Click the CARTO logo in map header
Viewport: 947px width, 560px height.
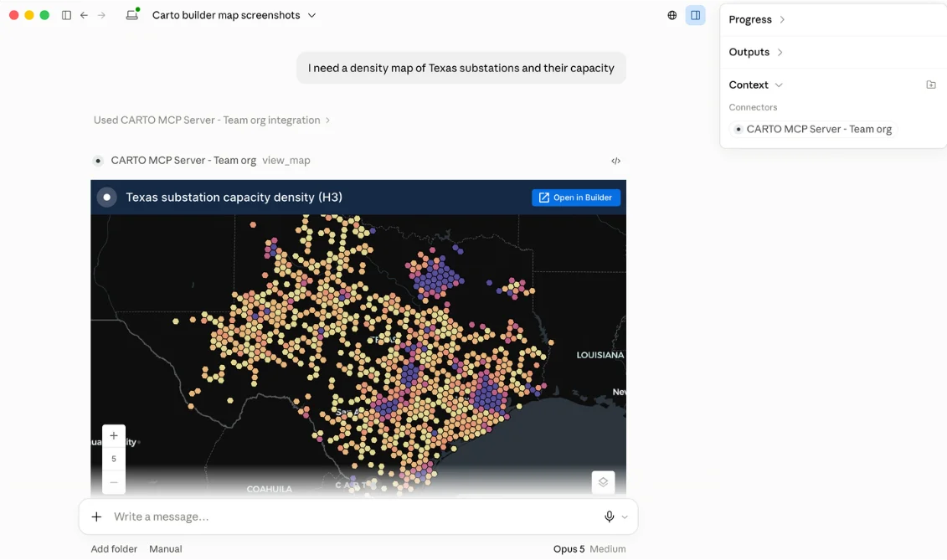[107, 197]
